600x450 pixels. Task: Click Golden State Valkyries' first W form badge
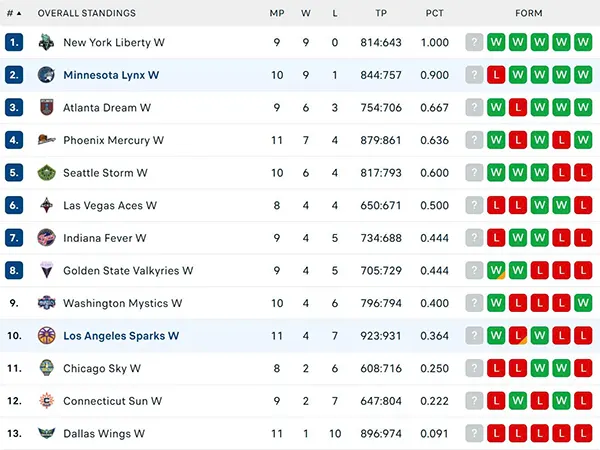(x=496, y=270)
